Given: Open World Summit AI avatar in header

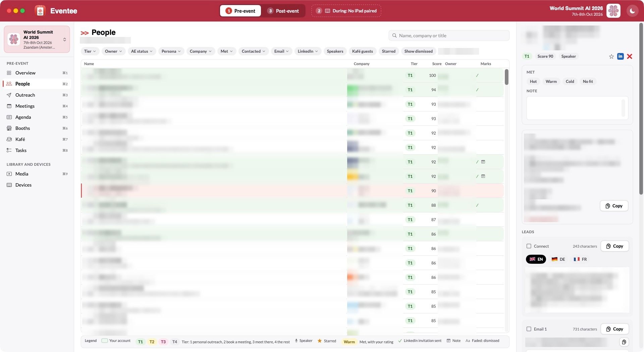Looking at the screenshot, I should [613, 11].
